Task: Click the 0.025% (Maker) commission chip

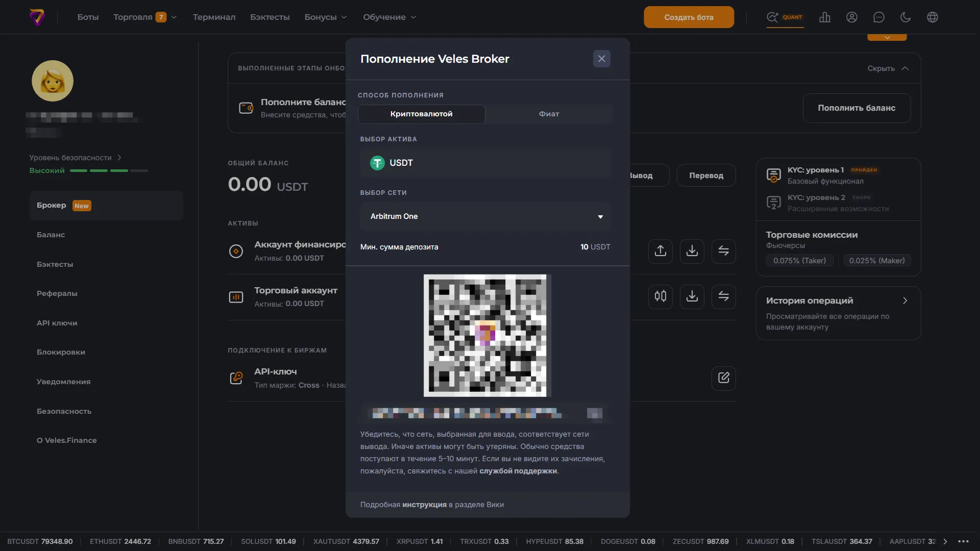Action: coord(877,261)
